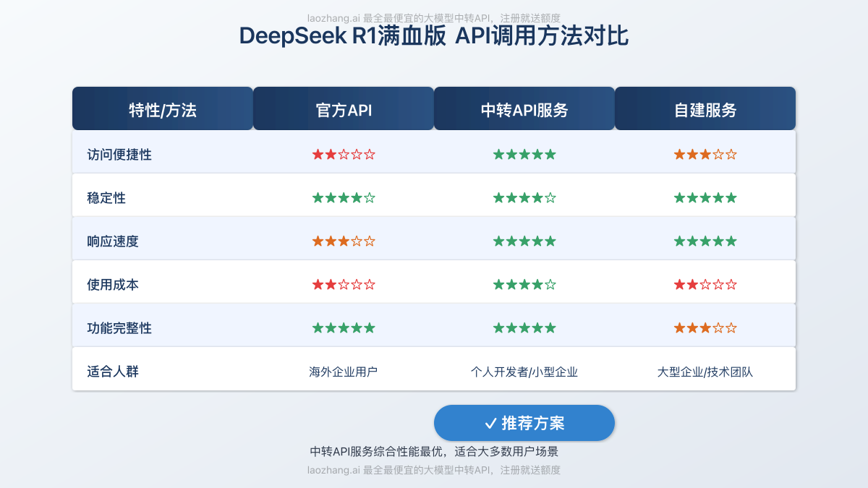Click 中转API服务 star rating for 使用成本
This screenshot has width=868, height=488.
coord(524,284)
